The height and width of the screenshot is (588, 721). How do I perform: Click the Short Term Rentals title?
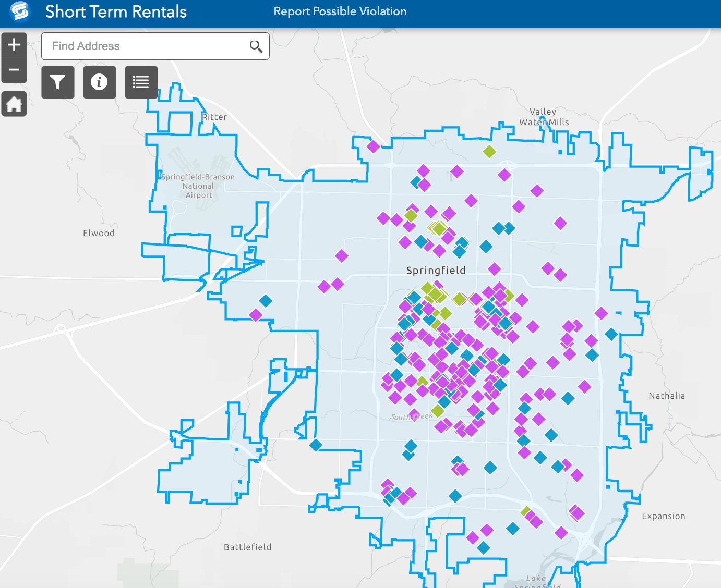[116, 11]
